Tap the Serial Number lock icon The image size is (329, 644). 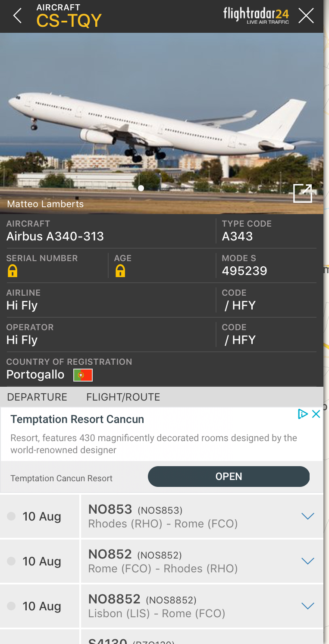pyautogui.click(x=13, y=271)
